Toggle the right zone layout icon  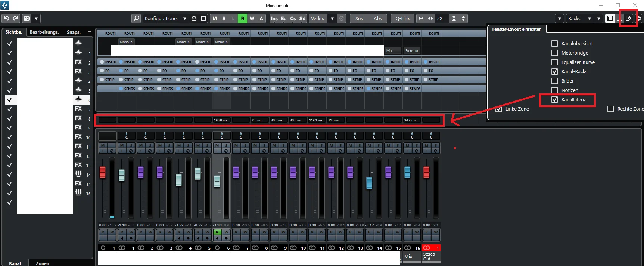tap(619, 18)
